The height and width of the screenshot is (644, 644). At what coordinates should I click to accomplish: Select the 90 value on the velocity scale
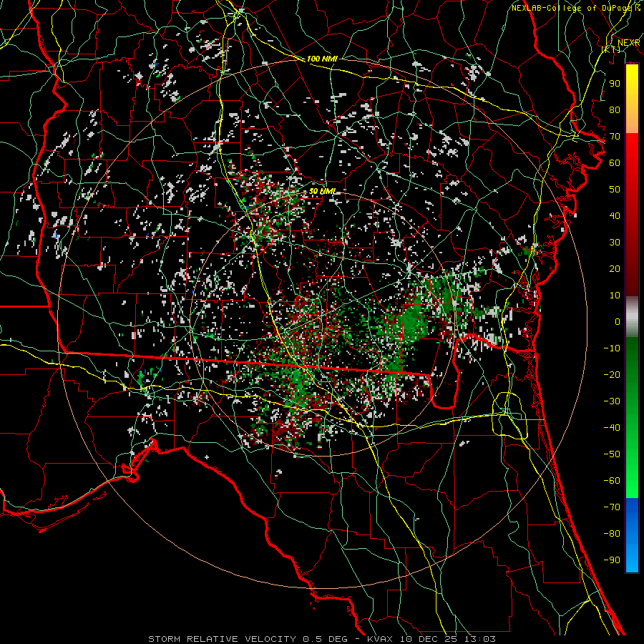point(615,84)
